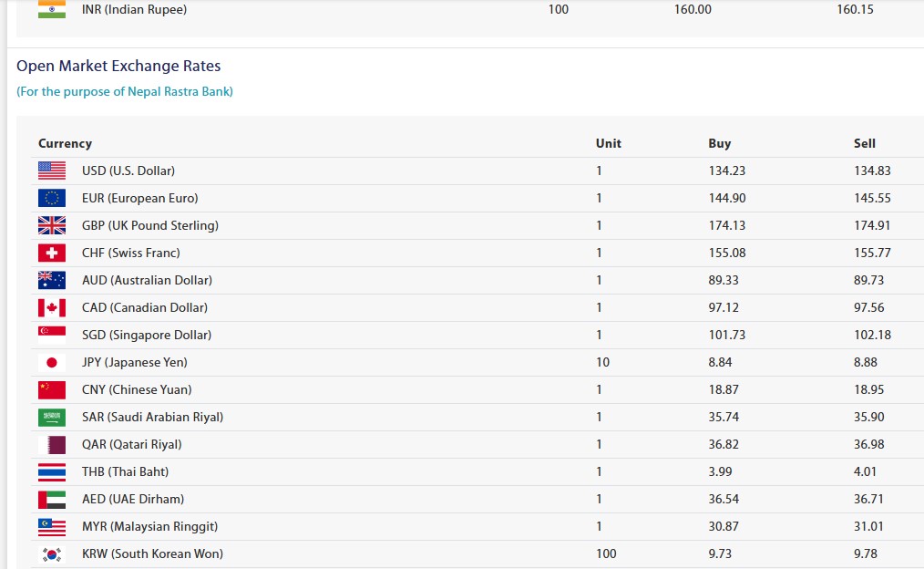The height and width of the screenshot is (569, 924).
Task: Click the United States flag icon
Action: click(52, 171)
